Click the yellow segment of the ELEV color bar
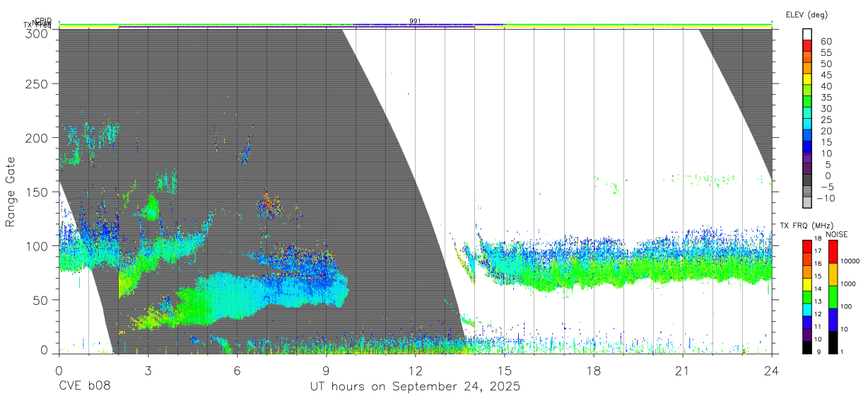 (807, 80)
